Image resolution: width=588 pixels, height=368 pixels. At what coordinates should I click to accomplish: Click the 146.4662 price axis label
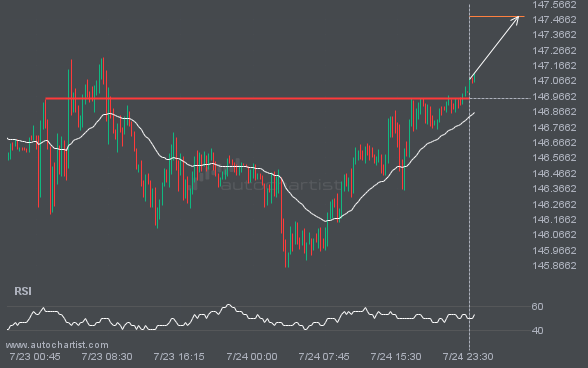coord(554,174)
